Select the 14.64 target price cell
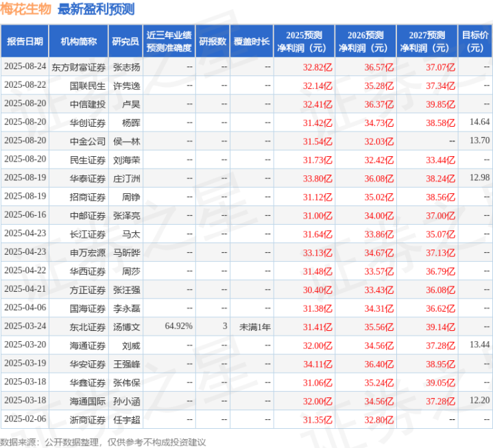Viewport: 493px width, 448px height. point(479,122)
